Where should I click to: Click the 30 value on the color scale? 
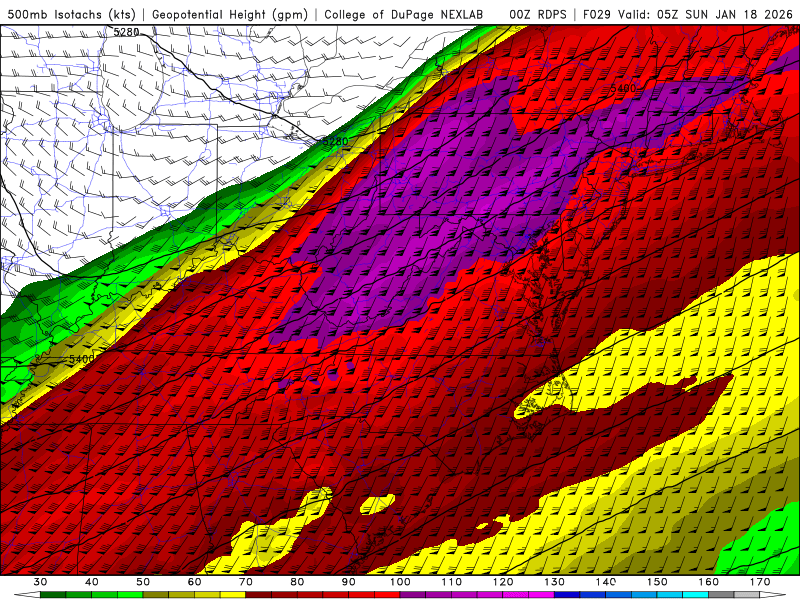(x=40, y=582)
